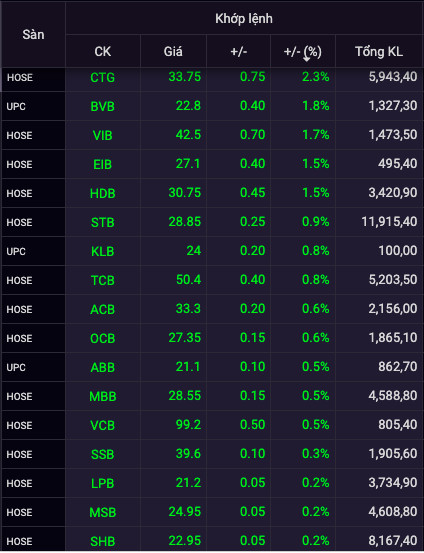Click the CK column header
The width and height of the screenshot is (424, 553).
point(103,51)
